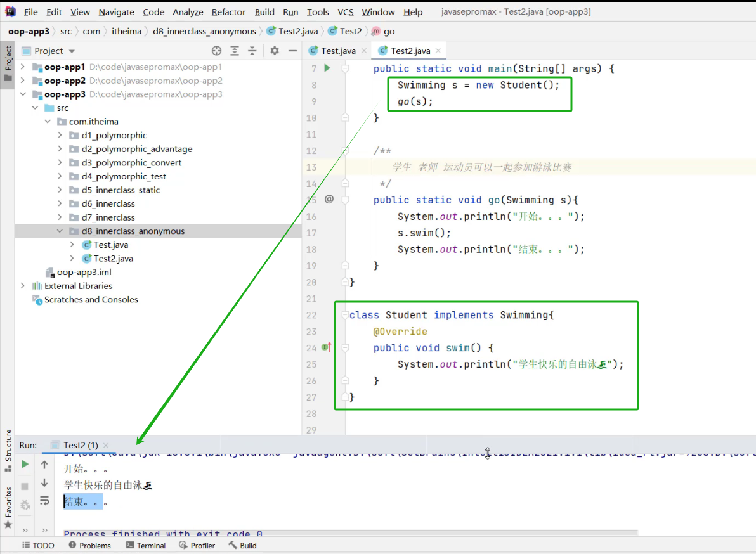This screenshot has height=554, width=756.
Task: Click the Stop button in Run panel
Action: pos(25,486)
